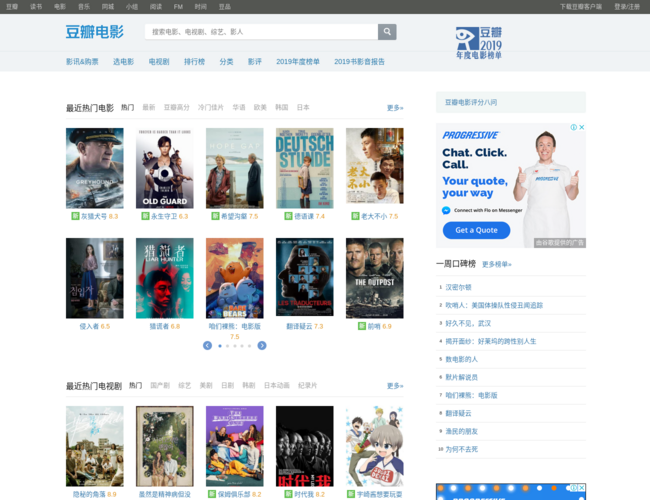
Task: Expand more hot movies via 更多» link
Action: tap(395, 108)
